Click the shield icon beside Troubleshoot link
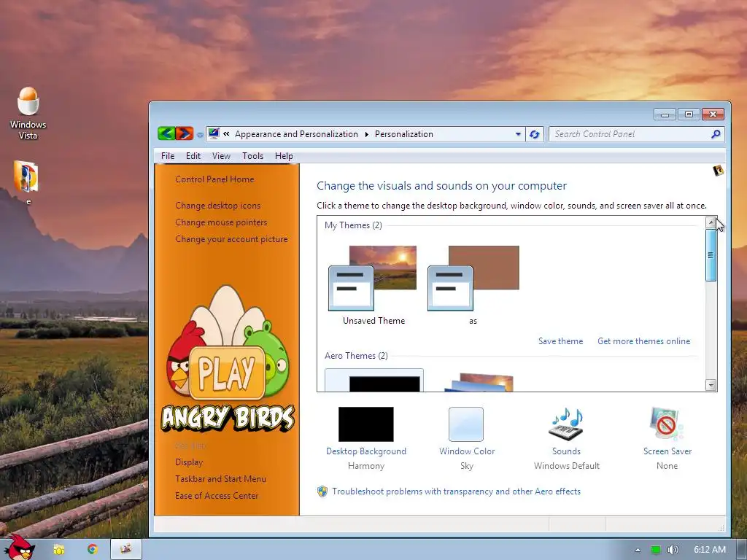This screenshot has height=560, width=747. point(322,491)
